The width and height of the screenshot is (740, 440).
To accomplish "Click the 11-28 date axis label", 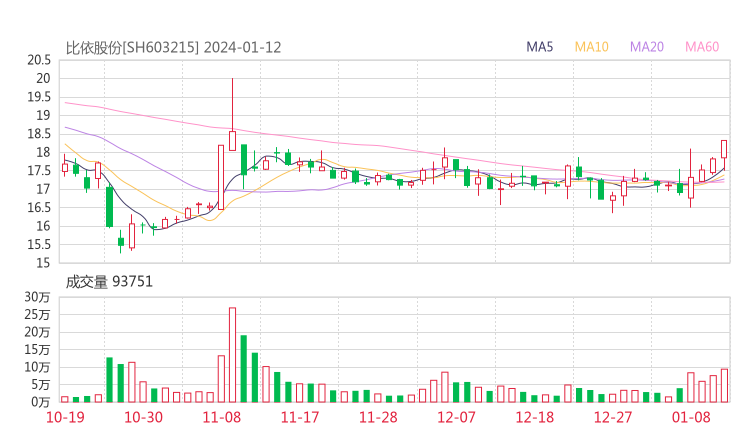I will coord(378,417).
